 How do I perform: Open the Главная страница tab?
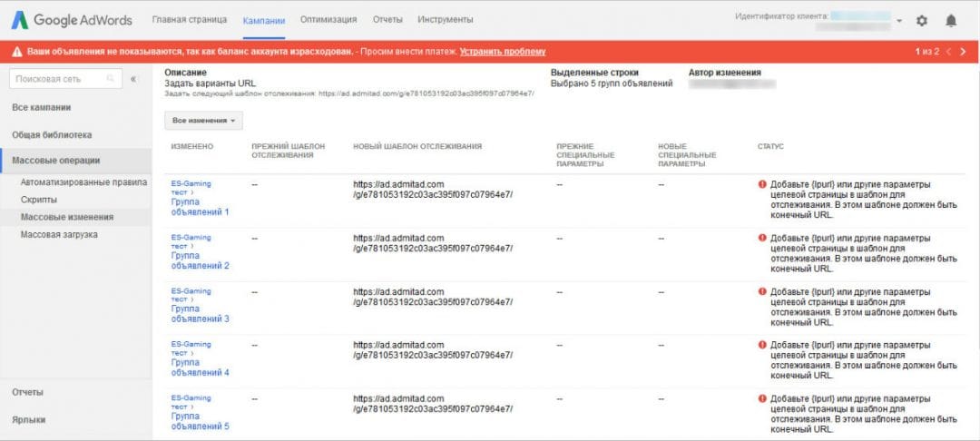click(190, 20)
